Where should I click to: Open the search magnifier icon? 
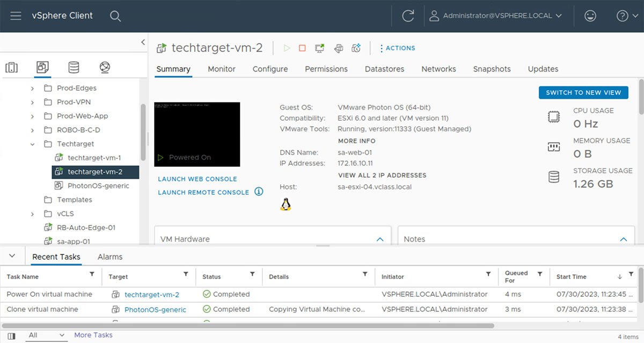(115, 16)
